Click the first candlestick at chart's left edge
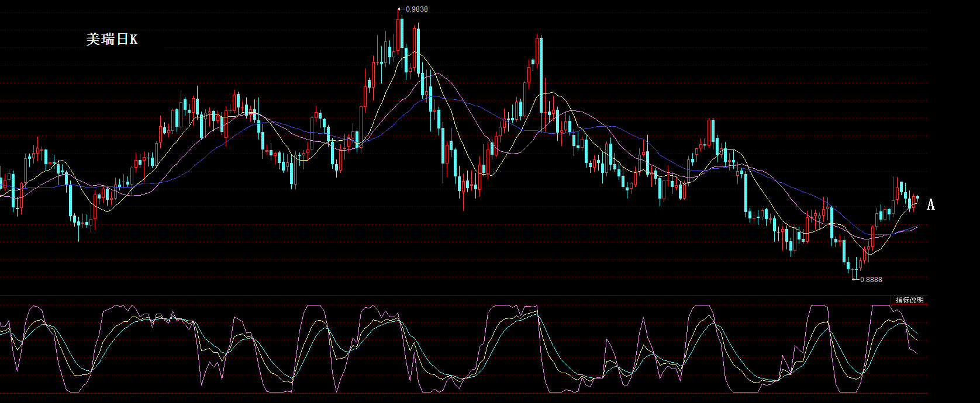 2,184
